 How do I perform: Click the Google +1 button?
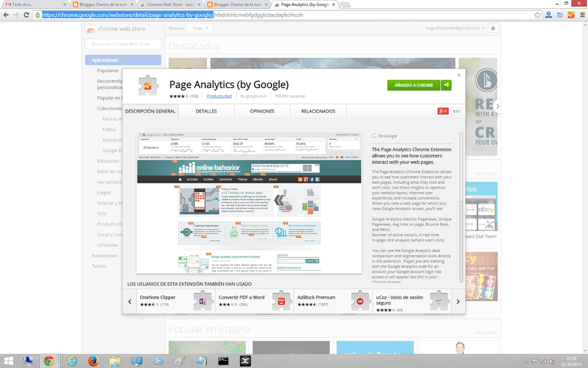tap(443, 111)
